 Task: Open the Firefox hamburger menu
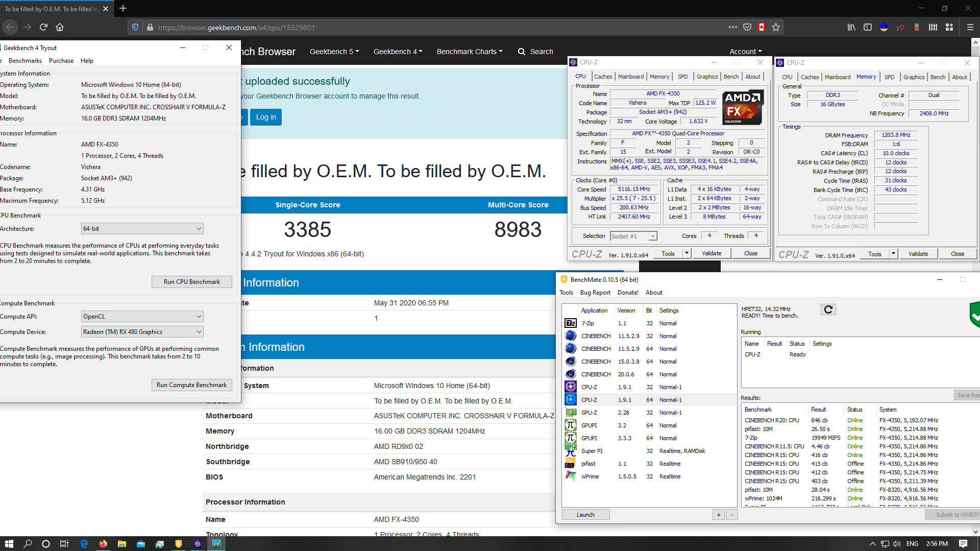tap(970, 27)
